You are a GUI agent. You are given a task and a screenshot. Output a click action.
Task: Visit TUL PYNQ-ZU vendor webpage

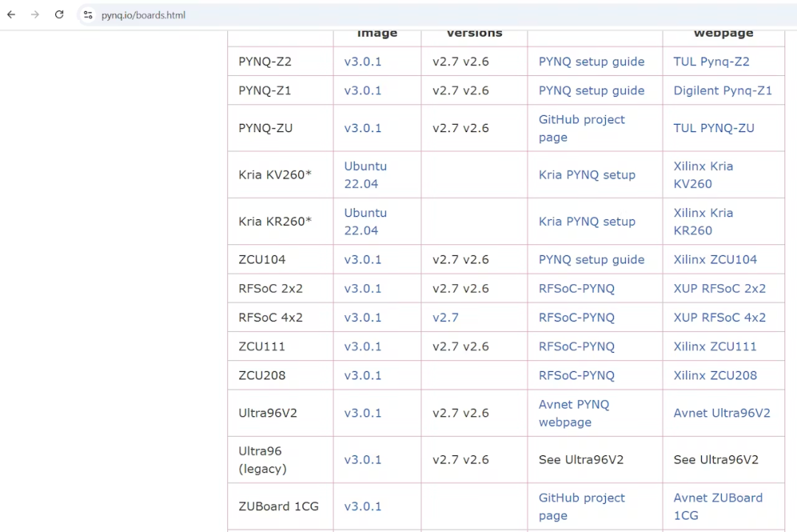(x=714, y=128)
